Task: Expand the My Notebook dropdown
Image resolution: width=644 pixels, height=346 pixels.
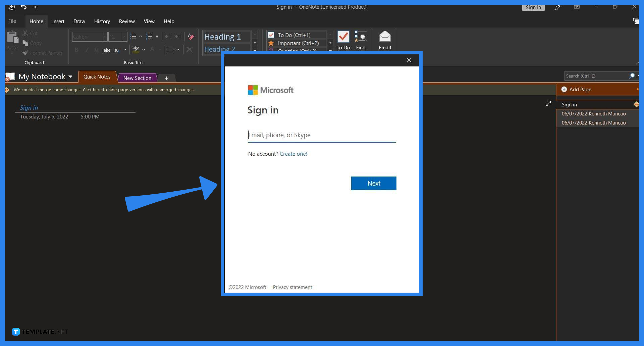Action: pyautogui.click(x=70, y=77)
